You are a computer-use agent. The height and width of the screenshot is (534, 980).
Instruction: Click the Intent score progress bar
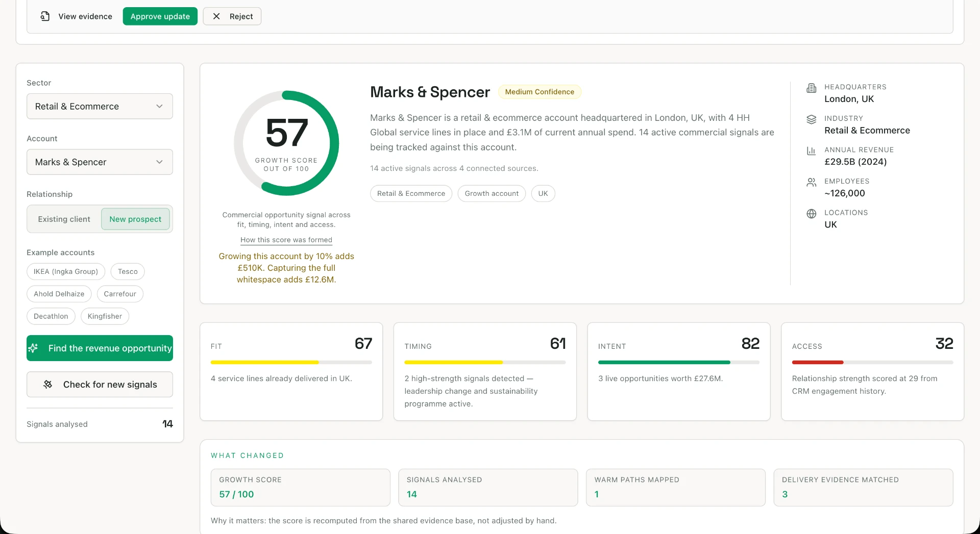[679, 362]
